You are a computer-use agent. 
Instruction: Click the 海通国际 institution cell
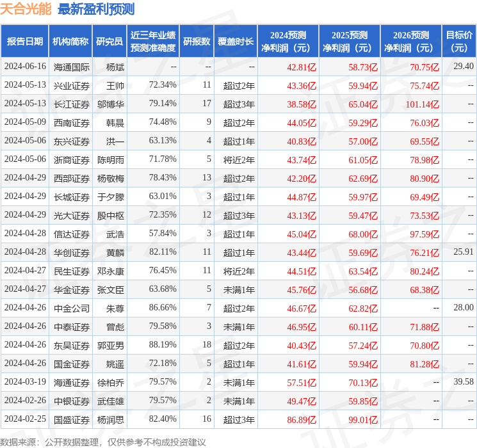tap(72, 67)
